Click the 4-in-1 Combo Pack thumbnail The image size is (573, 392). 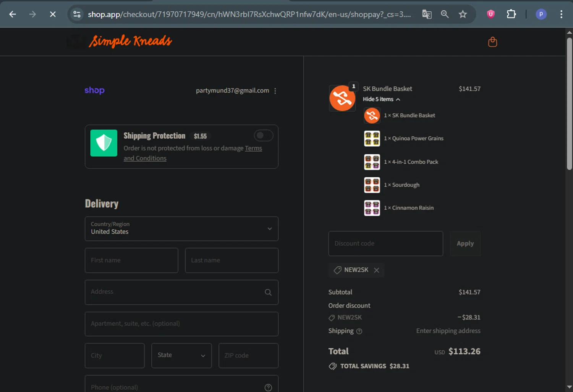tap(372, 162)
